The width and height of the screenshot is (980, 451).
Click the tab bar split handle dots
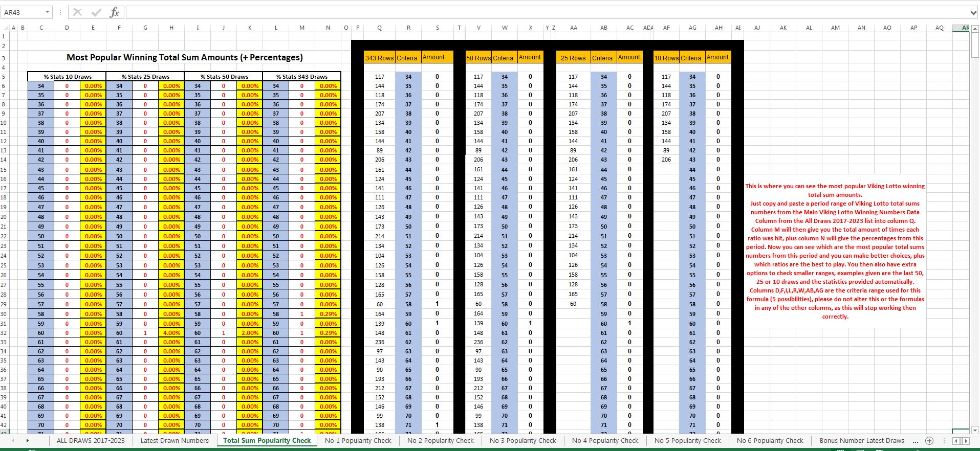tap(945, 440)
